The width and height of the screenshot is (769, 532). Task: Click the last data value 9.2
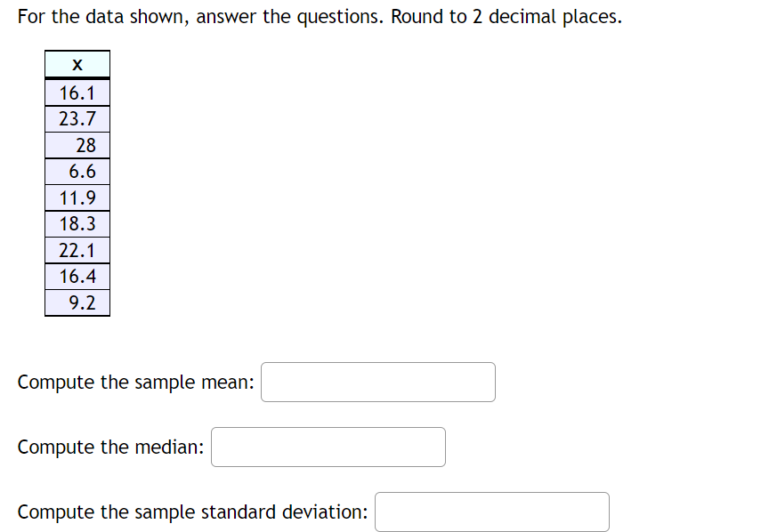pos(77,302)
